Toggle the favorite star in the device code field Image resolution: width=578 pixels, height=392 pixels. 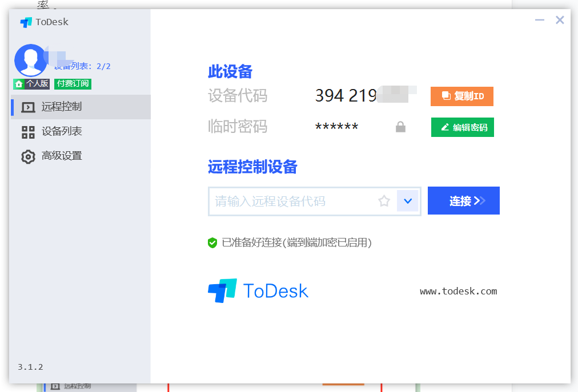384,201
